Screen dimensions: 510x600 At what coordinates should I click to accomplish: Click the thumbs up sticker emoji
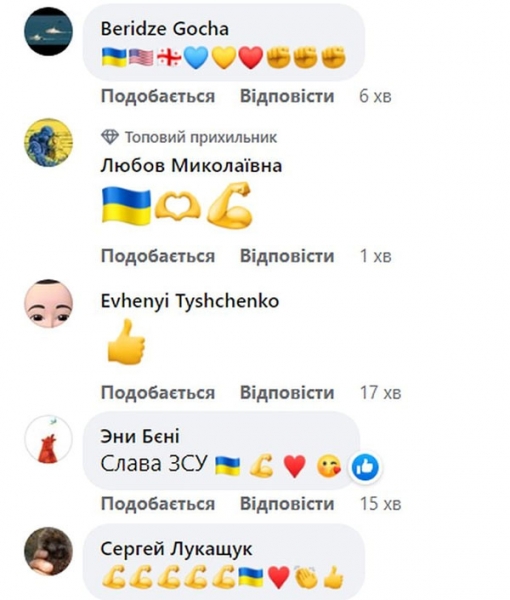tap(126, 342)
